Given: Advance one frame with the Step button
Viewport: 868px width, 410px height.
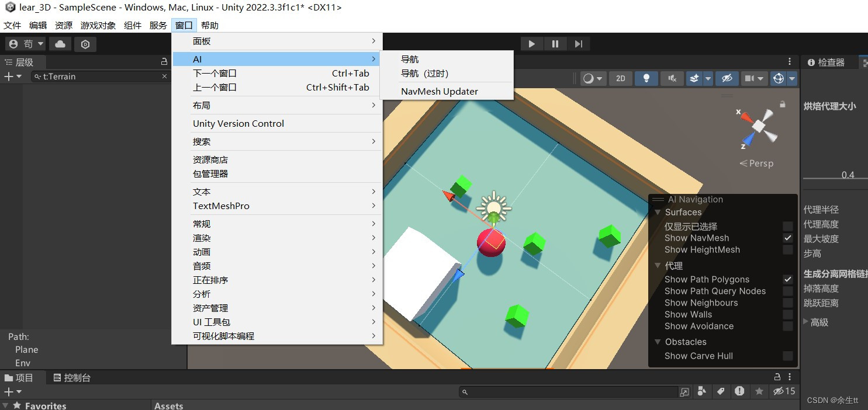Looking at the screenshot, I should [x=578, y=44].
